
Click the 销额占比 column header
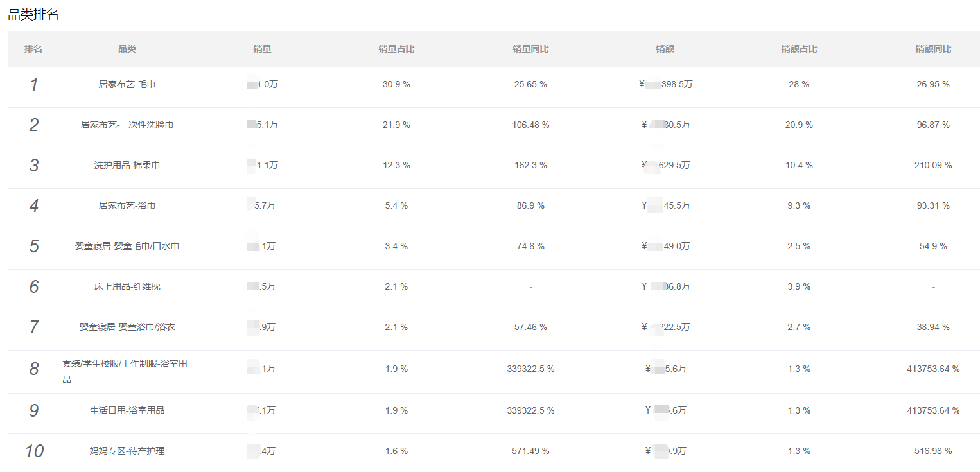(x=799, y=49)
